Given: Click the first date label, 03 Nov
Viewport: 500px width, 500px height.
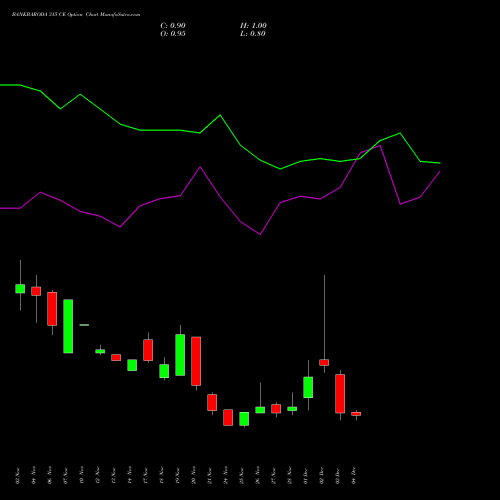Looking at the screenshot, I should pos(18,476).
